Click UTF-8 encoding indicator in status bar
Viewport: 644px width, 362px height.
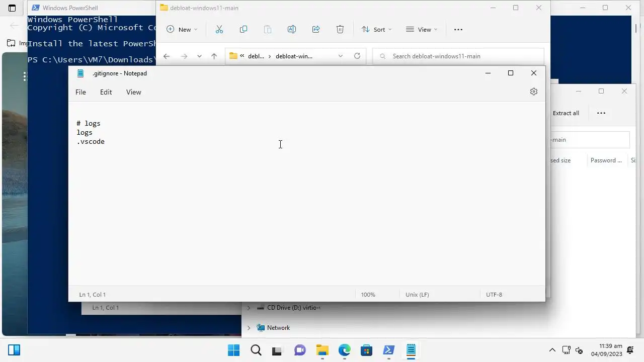pyautogui.click(x=494, y=295)
